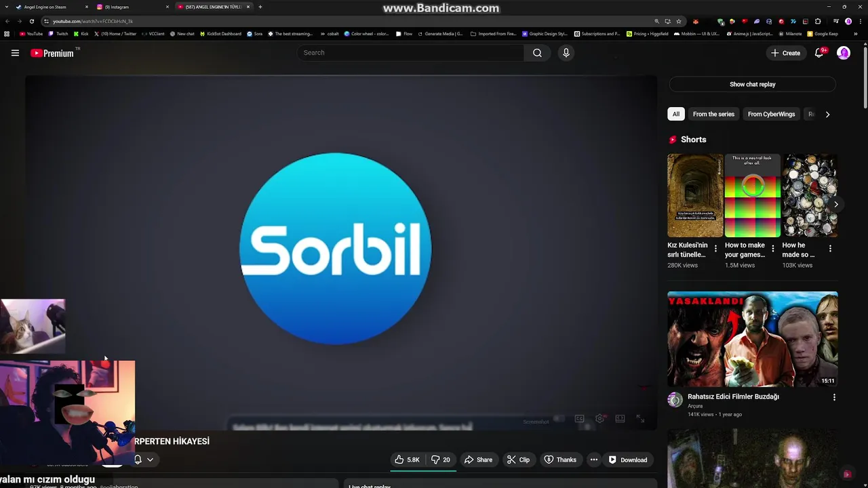This screenshot has width=868, height=488.
Task: Open the tab search dropdown arrow
Action: pyautogui.click(x=7, y=7)
